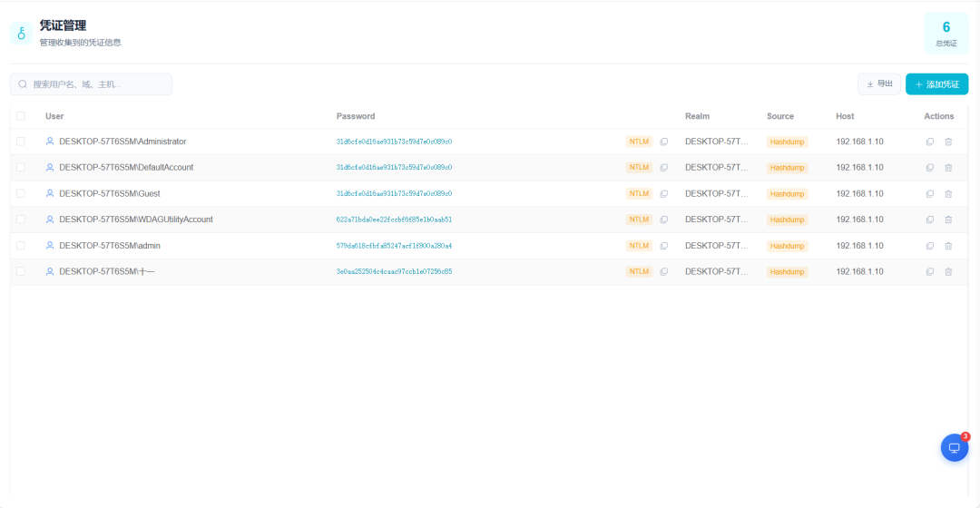Copy the WDAGUtilityAccount NTLM hash
Image resolution: width=980 pixels, height=508 pixels.
tap(663, 220)
